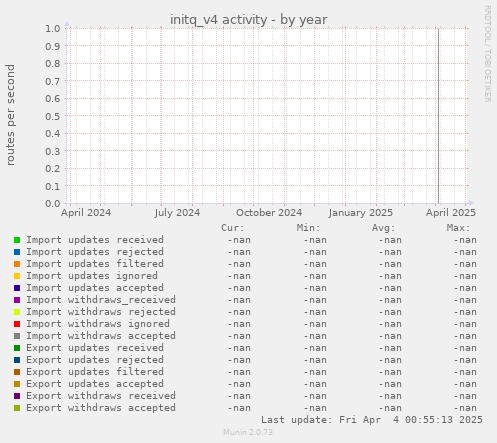Click the Avg value for Import withdraws ignored

(390, 324)
